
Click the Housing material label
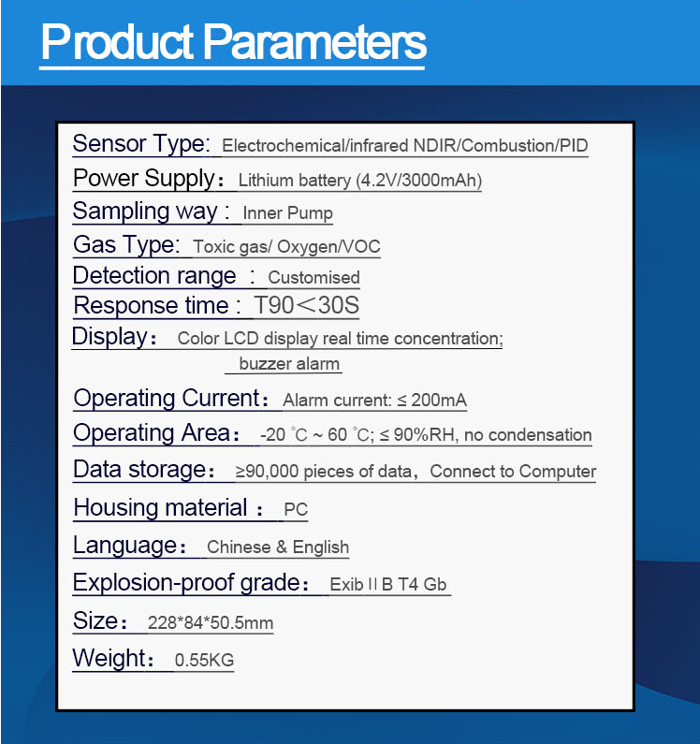coord(161,508)
